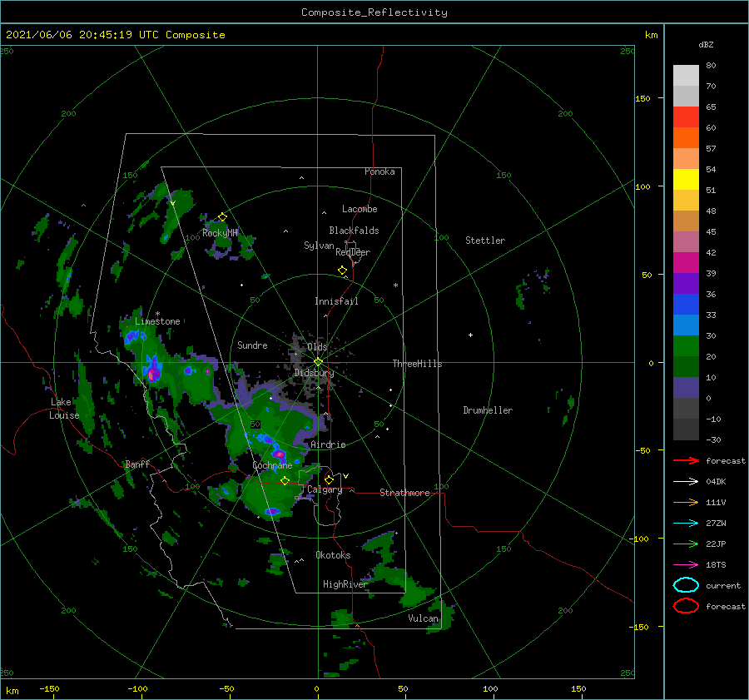Click the Drumheller town label
Screen dimensions: 749x700
pyautogui.click(x=488, y=410)
